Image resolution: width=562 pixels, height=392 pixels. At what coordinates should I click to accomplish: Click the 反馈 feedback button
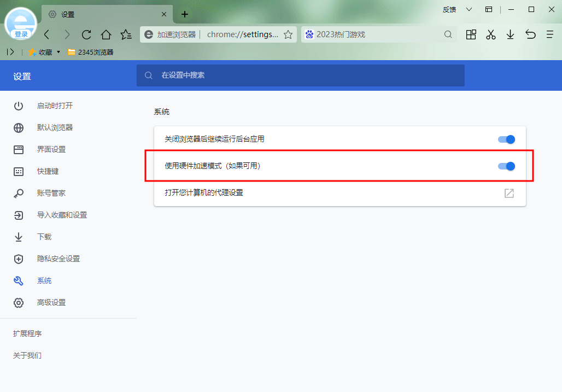click(x=449, y=10)
